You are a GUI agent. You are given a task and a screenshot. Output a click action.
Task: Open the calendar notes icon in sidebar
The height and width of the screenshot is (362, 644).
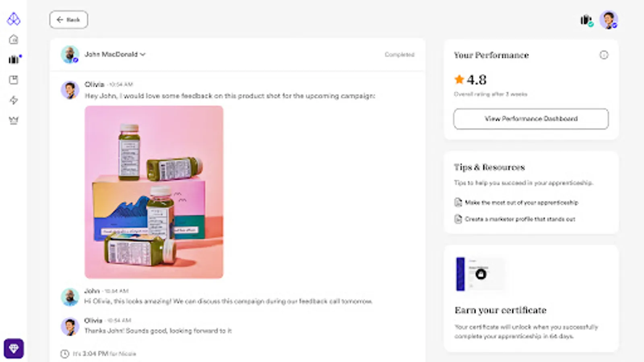pyautogui.click(x=14, y=80)
